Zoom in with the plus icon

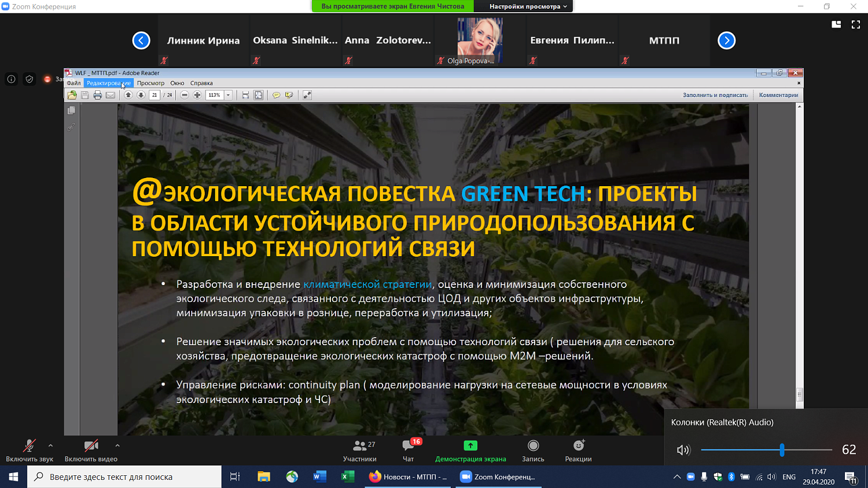[x=197, y=95]
